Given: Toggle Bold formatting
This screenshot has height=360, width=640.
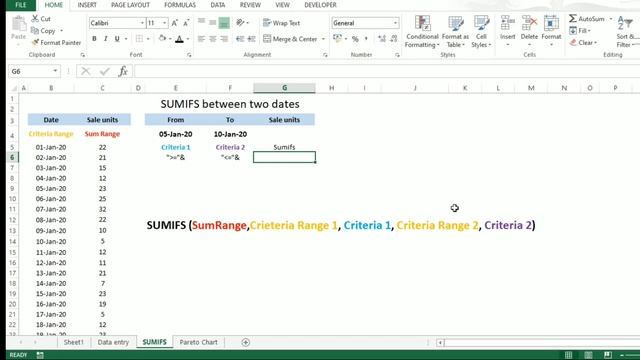Looking at the screenshot, I should pos(94,39).
